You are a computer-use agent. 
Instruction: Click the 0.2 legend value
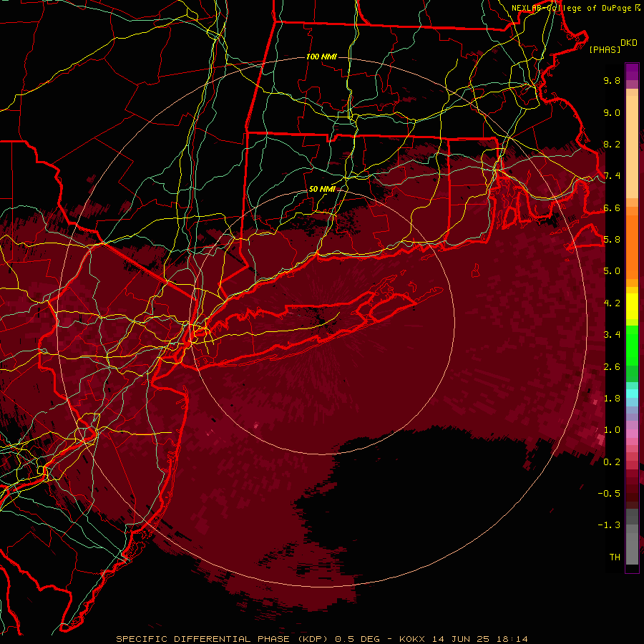612,462
